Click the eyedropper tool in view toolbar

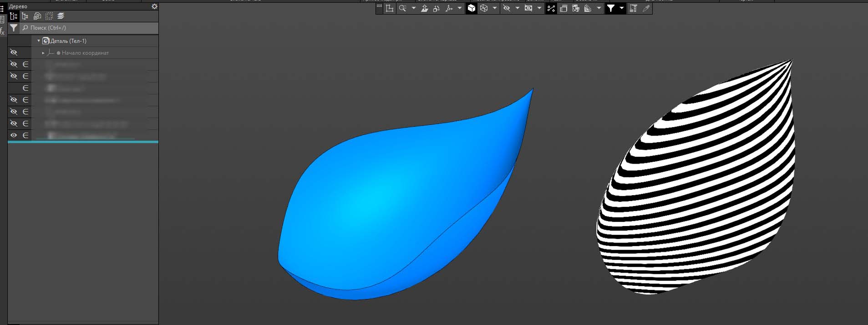coord(646,8)
